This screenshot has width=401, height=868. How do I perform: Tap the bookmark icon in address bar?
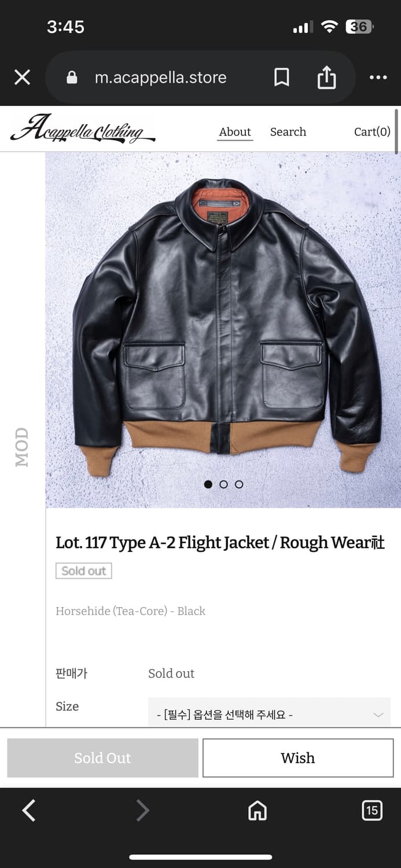pos(282,78)
